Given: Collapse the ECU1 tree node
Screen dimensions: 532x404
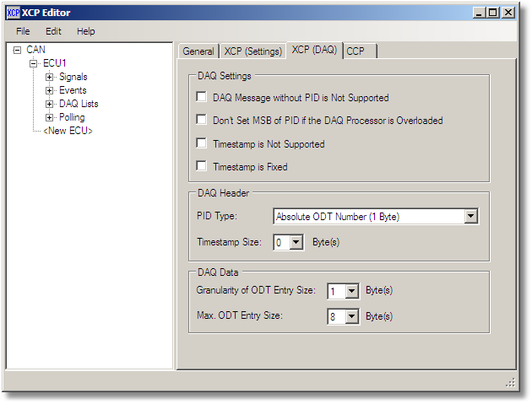Looking at the screenshot, I should click(34, 63).
